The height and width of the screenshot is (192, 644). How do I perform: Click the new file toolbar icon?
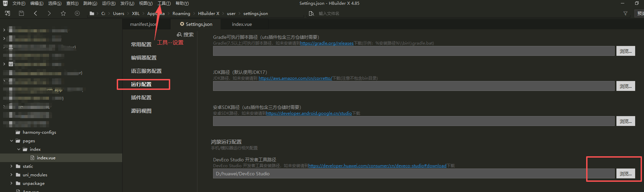click(x=7, y=13)
